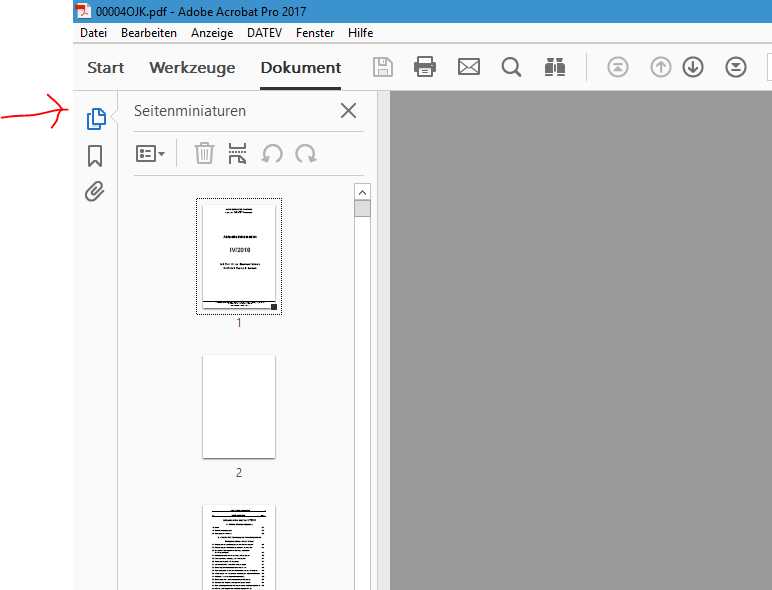Image resolution: width=772 pixels, height=590 pixels.
Task: Print the document via printer icon
Action: click(425, 67)
